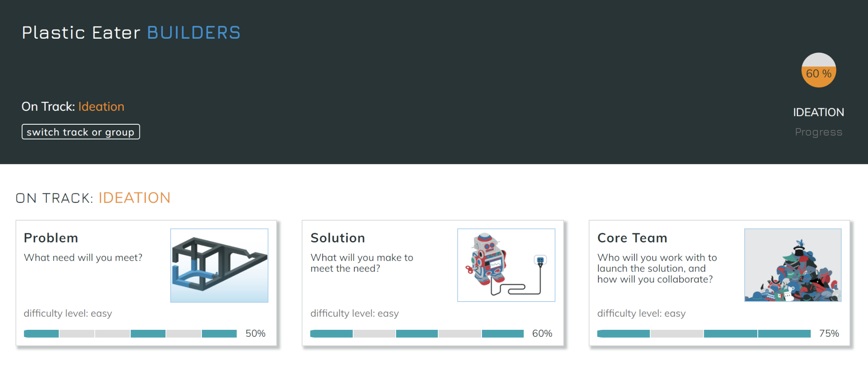Open the Solution card title
Viewport: 868px width, 375px height.
point(338,238)
